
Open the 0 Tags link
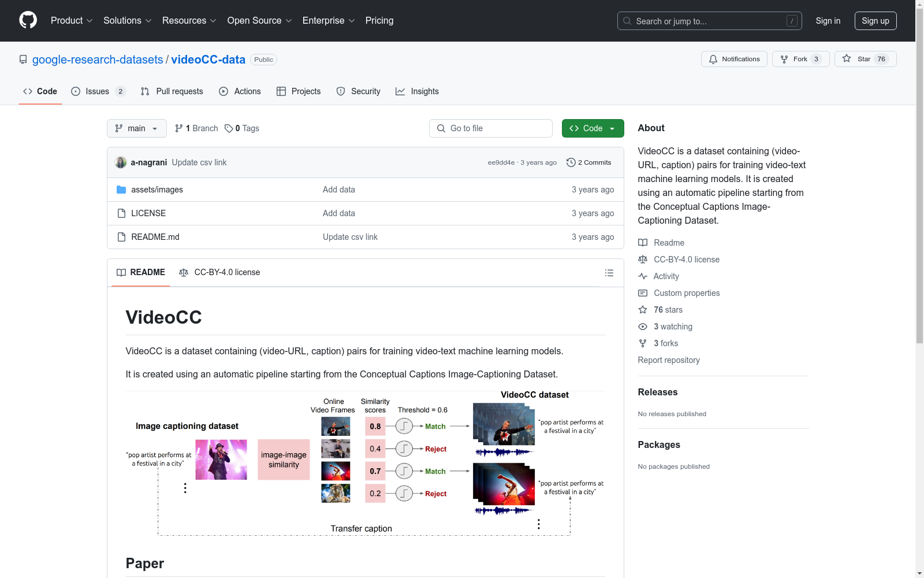pyautogui.click(x=242, y=128)
